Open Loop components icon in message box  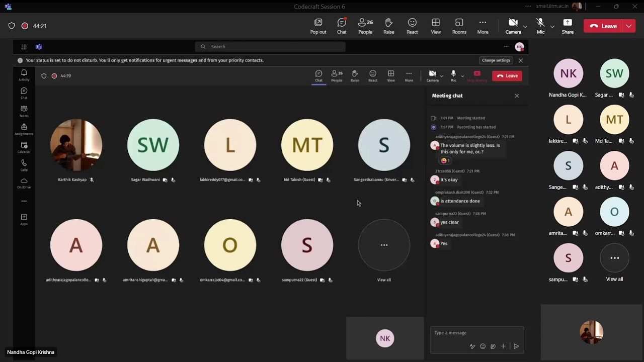pos(493,346)
